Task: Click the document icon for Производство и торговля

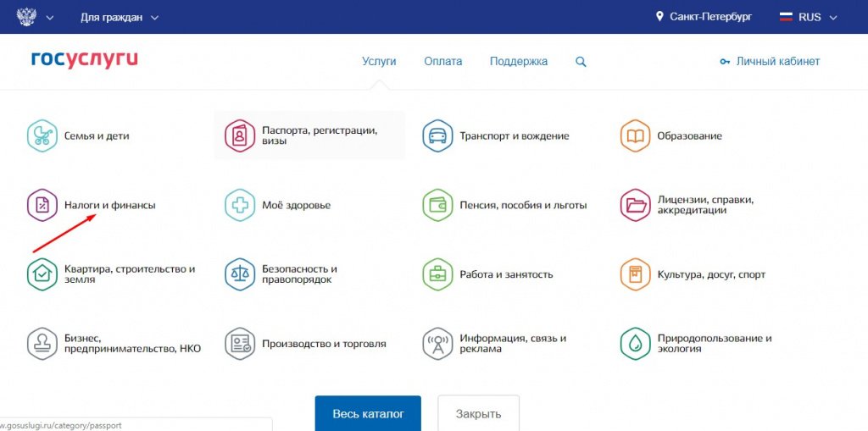Action: [240, 344]
